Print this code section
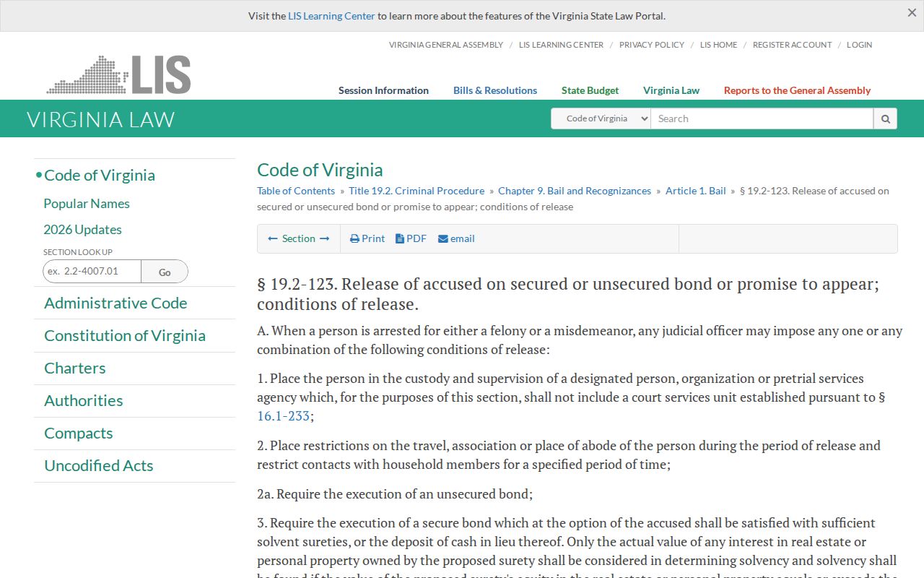 [367, 238]
